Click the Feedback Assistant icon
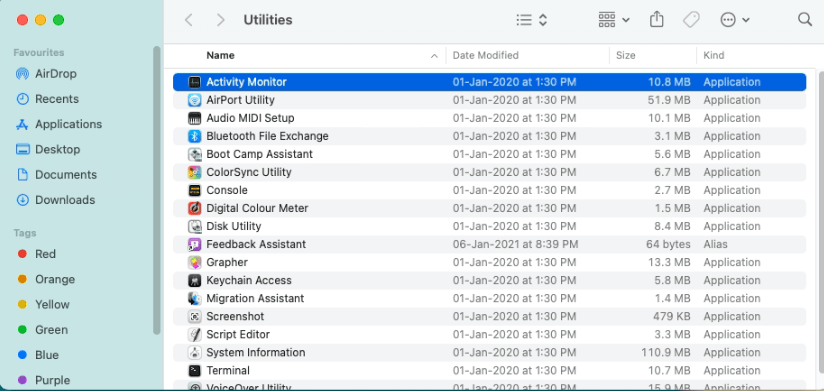Viewport: 824px width, 391px height. tap(194, 244)
